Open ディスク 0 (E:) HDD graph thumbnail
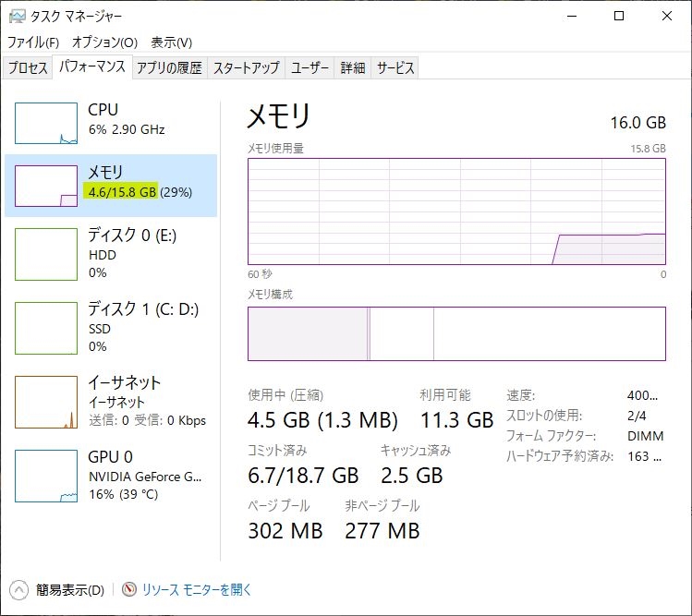The image size is (692, 616). tap(46, 254)
